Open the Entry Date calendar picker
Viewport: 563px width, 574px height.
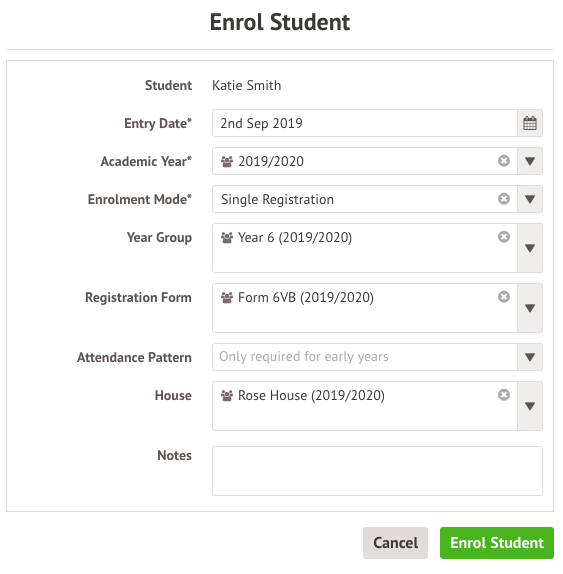tap(530, 123)
